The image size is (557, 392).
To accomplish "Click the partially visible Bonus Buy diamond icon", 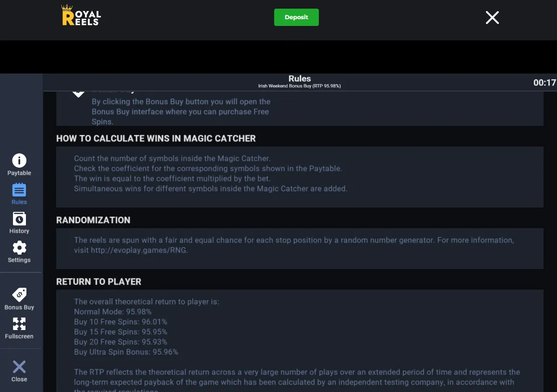I will pos(78,94).
